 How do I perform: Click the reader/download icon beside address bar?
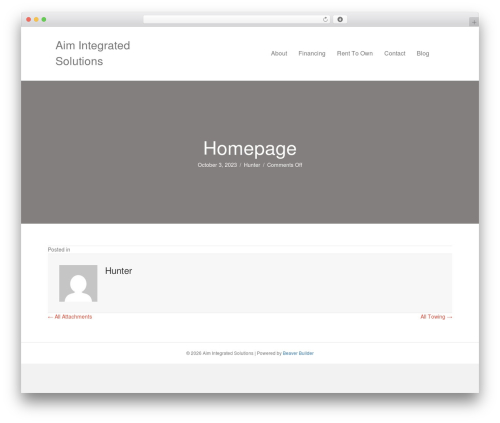click(x=340, y=19)
